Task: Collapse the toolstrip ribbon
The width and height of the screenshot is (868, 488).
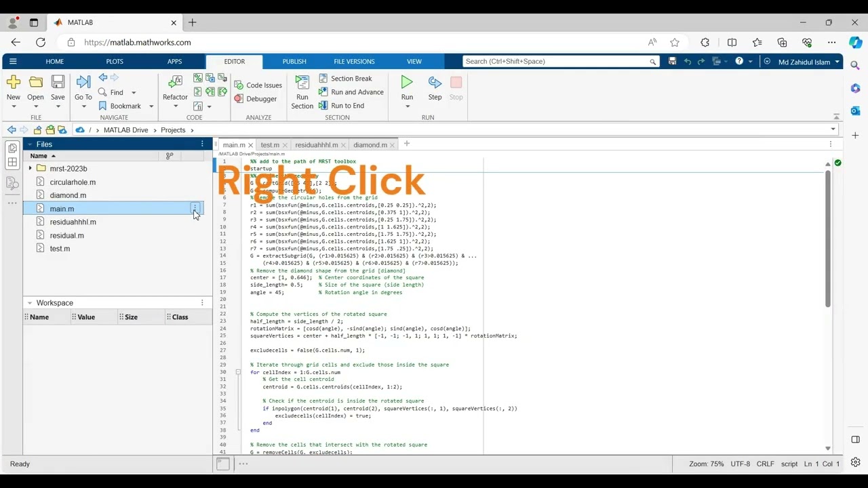Action: tap(836, 117)
